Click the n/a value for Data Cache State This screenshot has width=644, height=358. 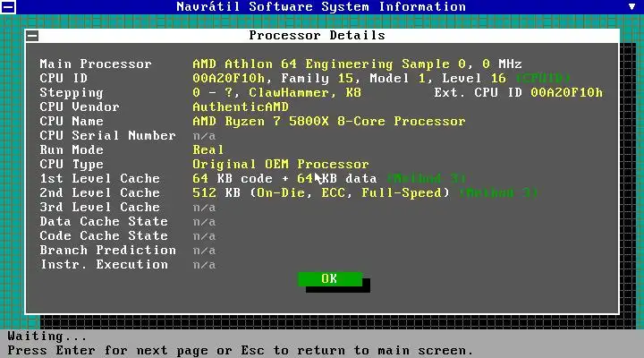[204, 222]
